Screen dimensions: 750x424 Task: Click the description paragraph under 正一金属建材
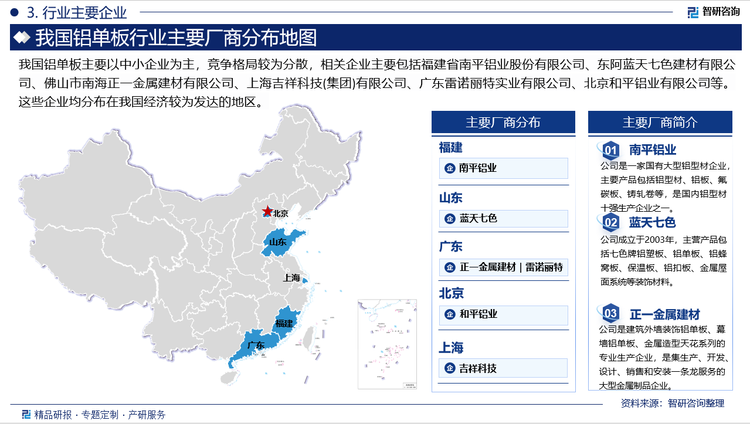pos(664,357)
